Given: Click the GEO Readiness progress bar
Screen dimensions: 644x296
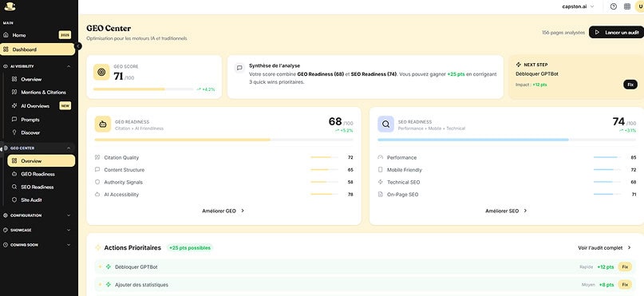Looking at the screenshot, I should [x=223, y=140].
